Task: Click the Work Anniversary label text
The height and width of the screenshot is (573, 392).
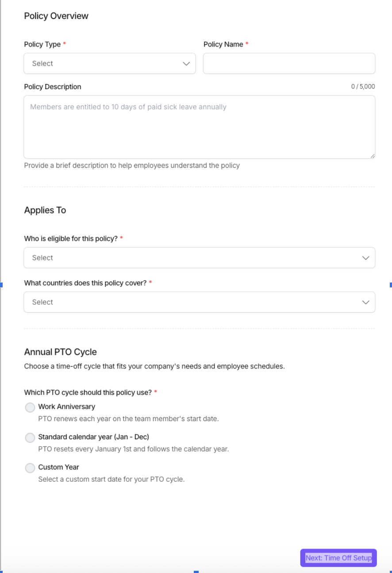Action: point(66,407)
